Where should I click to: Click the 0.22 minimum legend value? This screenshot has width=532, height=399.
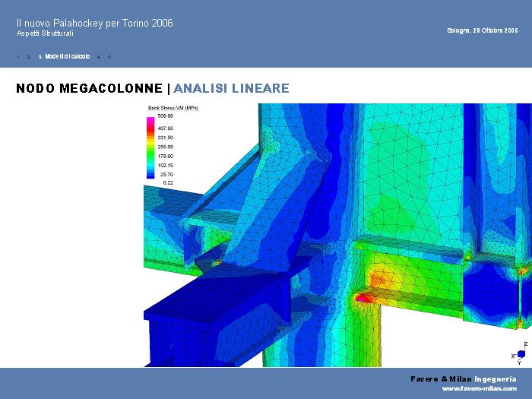pos(168,183)
